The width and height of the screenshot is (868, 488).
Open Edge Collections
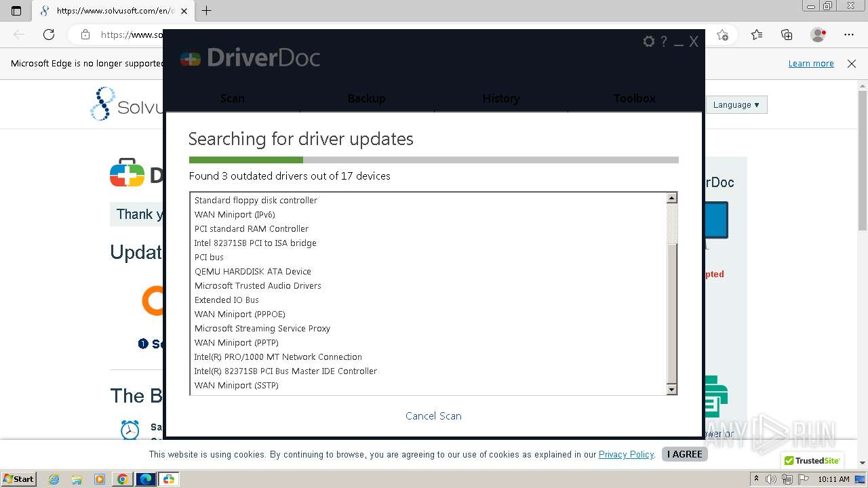point(787,35)
